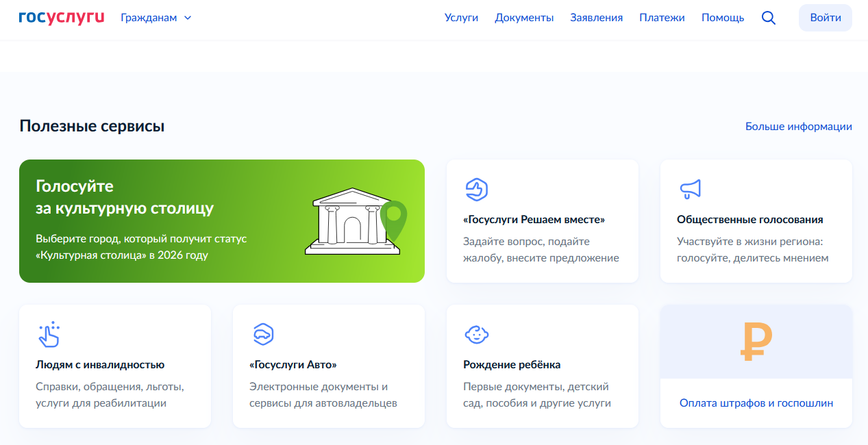Open «Госуслуги Авто» card title

pyautogui.click(x=293, y=365)
